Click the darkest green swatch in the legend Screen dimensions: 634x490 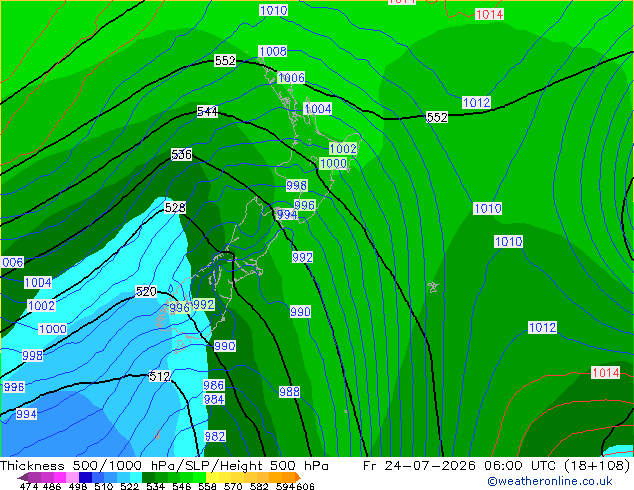click(x=148, y=477)
